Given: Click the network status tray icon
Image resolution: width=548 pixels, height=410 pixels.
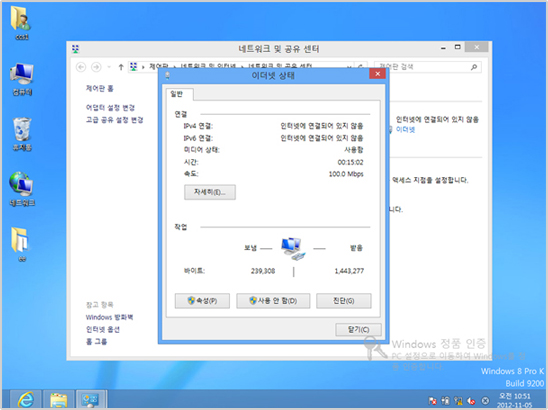Looking at the screenshot, I should (x=458, y=400).
